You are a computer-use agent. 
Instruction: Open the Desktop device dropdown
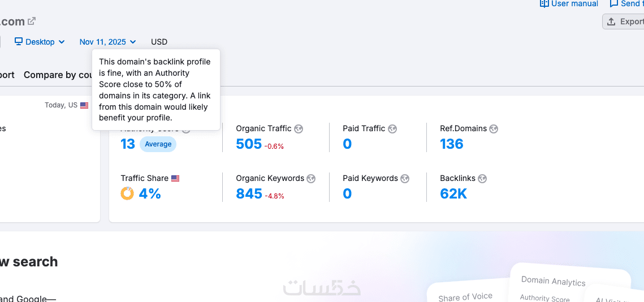(40, 42)
